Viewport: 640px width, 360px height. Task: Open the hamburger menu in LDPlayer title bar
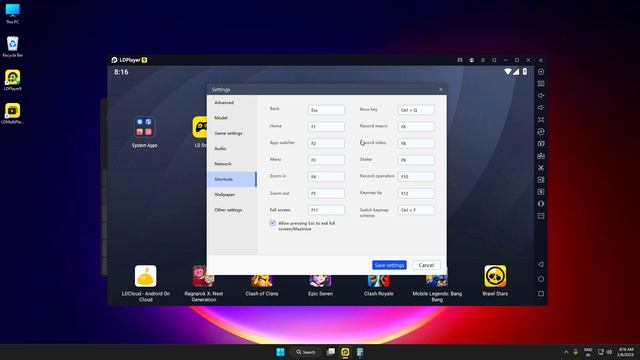[x=483, y=60]
